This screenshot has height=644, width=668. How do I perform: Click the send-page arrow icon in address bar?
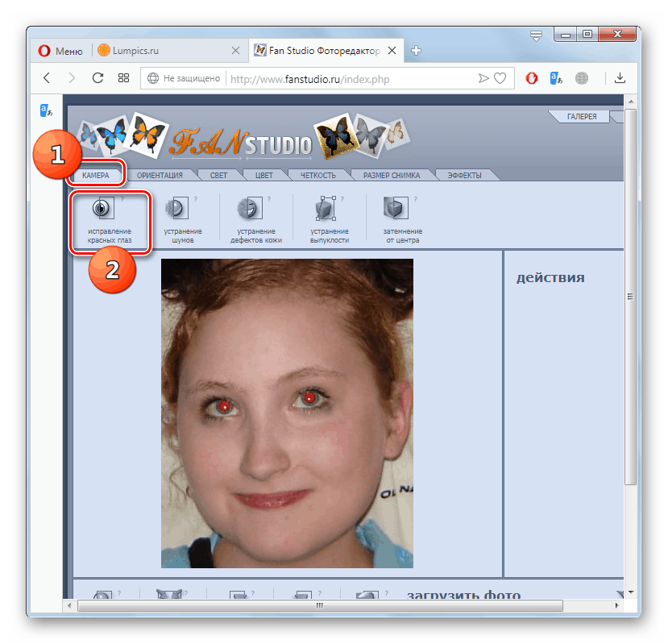pyautogui.click(x=483, y=78)
